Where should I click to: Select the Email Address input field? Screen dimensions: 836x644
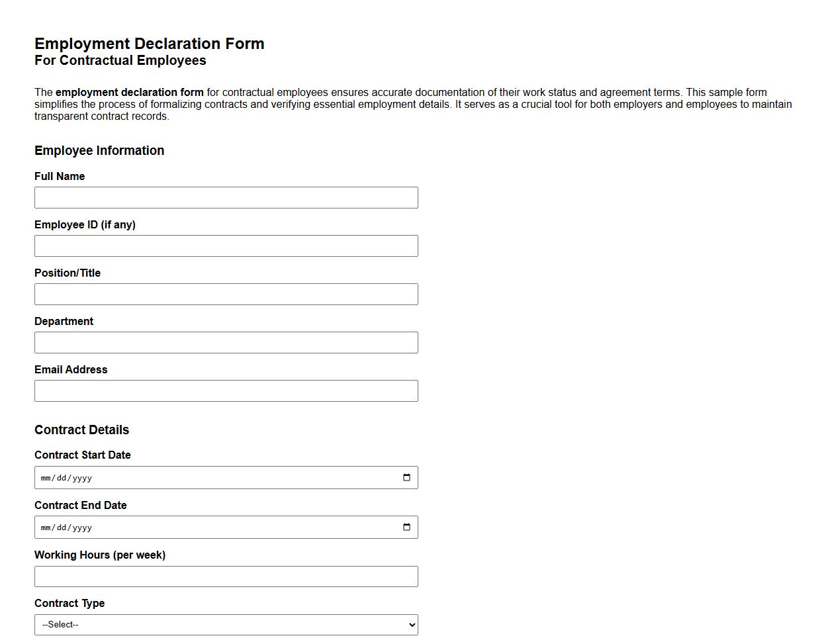click(226, 391)
